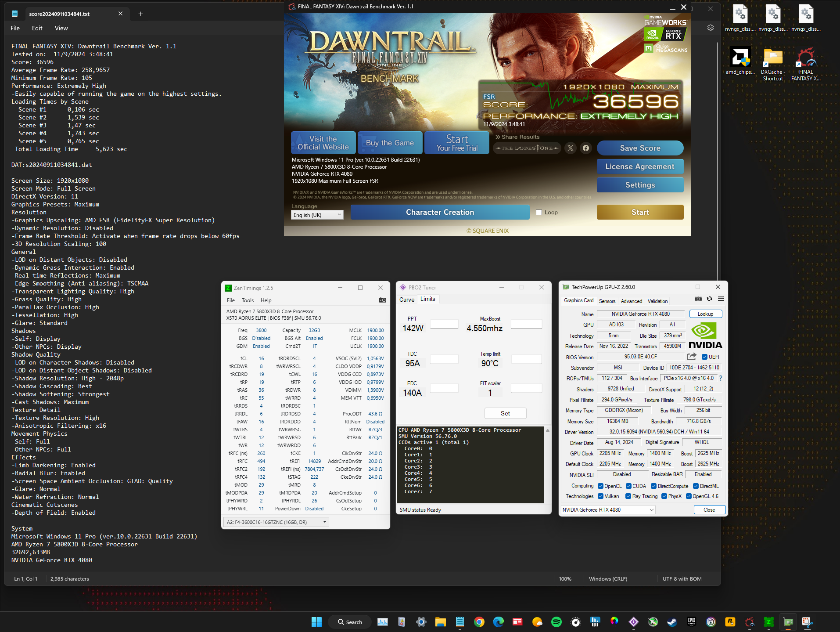Toggle the DirectML checkbox
Image resolution: width=840 pixels, height=632 pixels.
tap(696, 486)
